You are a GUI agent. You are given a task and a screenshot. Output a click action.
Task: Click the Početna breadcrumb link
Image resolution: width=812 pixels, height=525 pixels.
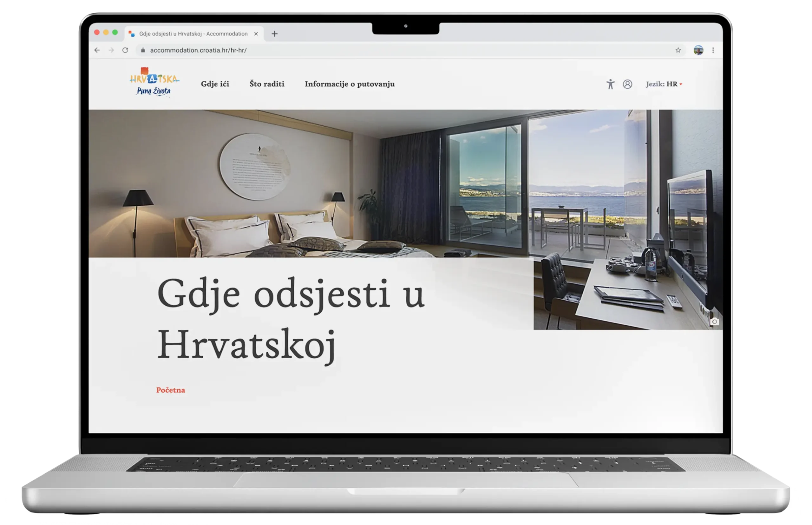point(171,390)
